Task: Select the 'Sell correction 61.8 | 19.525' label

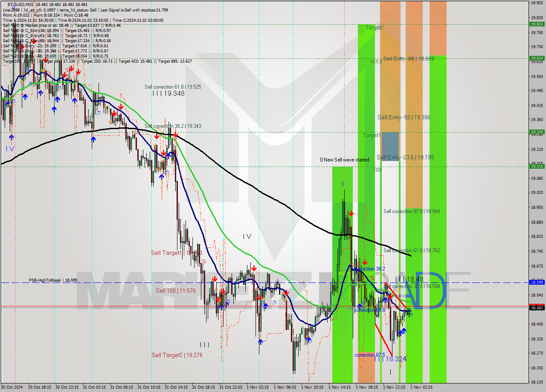Action: 173,87
